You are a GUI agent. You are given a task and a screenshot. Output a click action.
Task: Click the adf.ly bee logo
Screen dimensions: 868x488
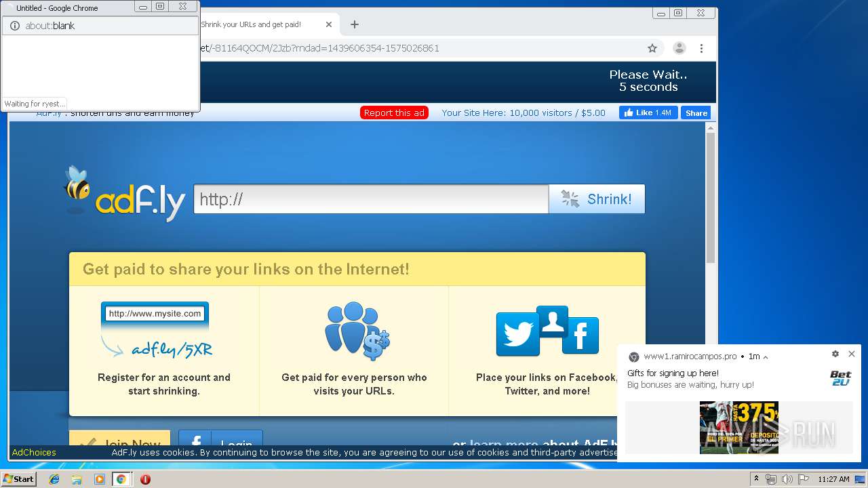pyautogui.click(x=124, y=195)
